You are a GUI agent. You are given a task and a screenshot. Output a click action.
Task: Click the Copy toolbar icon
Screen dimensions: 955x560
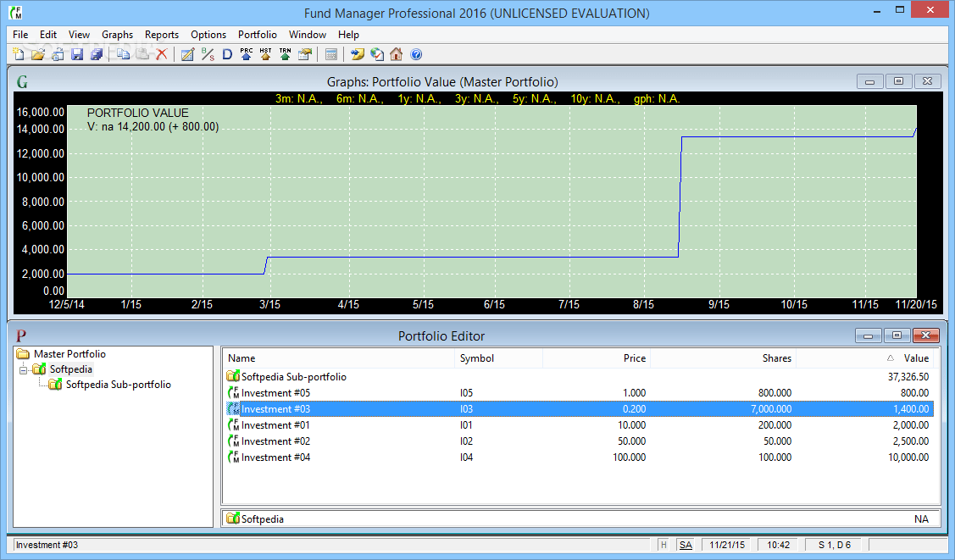123,55
